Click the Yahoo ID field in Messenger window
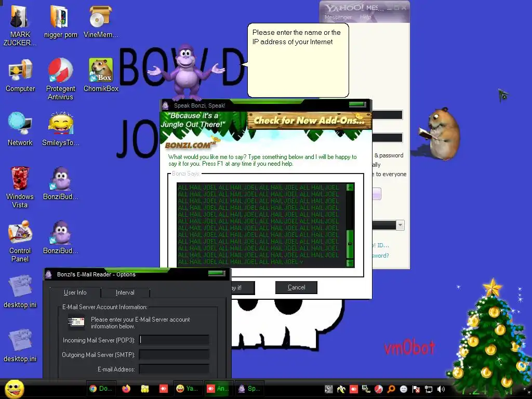This screenshot has height=399, width=532. click(x=387, y=115)
